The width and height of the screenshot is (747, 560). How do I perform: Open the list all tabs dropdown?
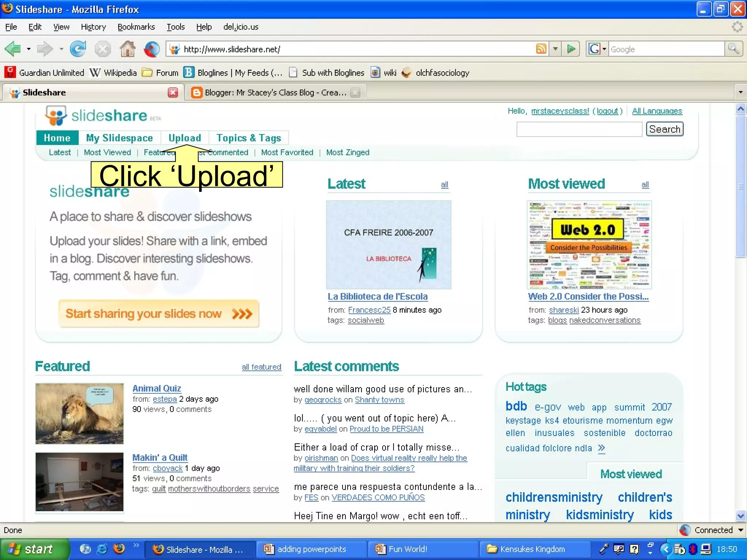click(740, 92)
